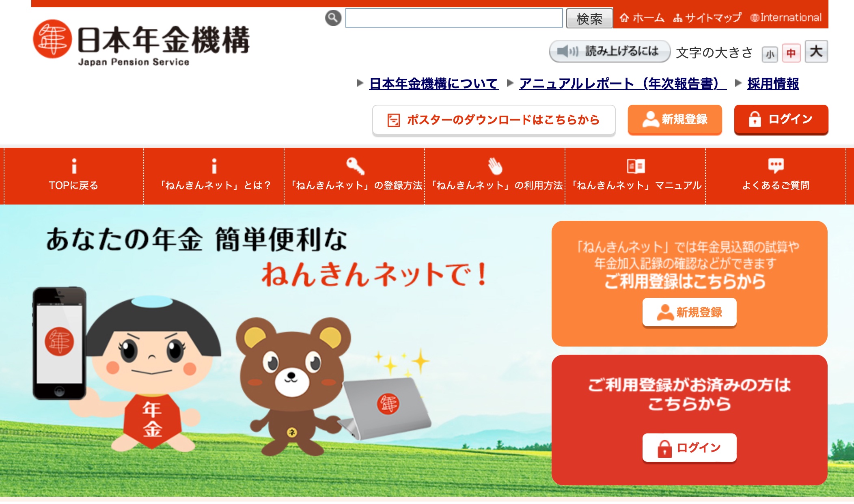Go to ホーム link
Image resolution: width=854 pixels, height=504 pixels.
(642, 18)
